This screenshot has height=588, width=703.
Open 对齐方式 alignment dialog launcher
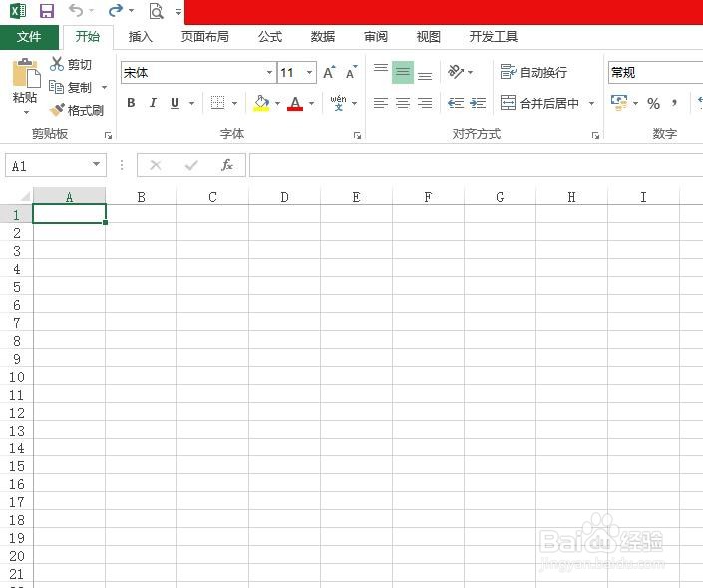click(595, 135)
